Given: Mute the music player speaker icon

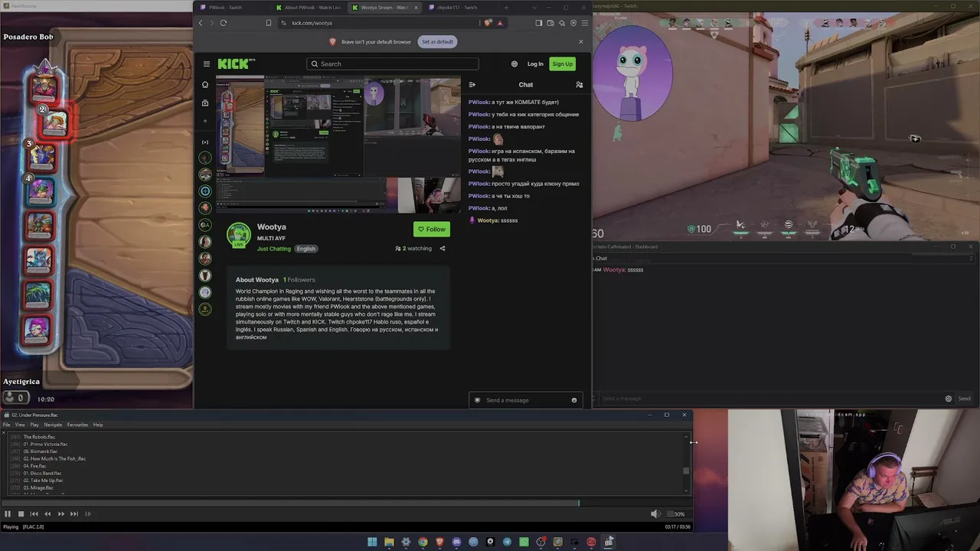Looking at the screenshot, I should coord(655,514).
